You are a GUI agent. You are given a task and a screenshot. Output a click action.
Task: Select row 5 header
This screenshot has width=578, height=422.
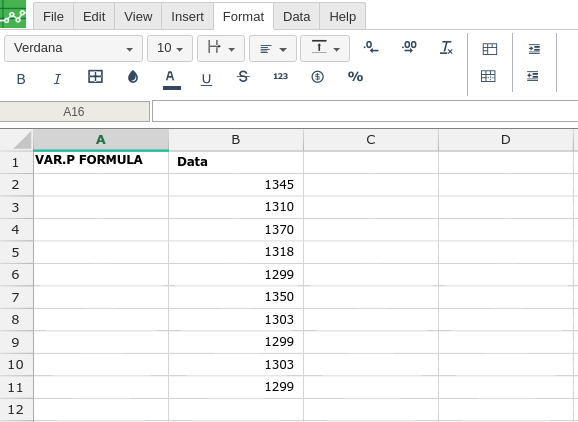15,252
